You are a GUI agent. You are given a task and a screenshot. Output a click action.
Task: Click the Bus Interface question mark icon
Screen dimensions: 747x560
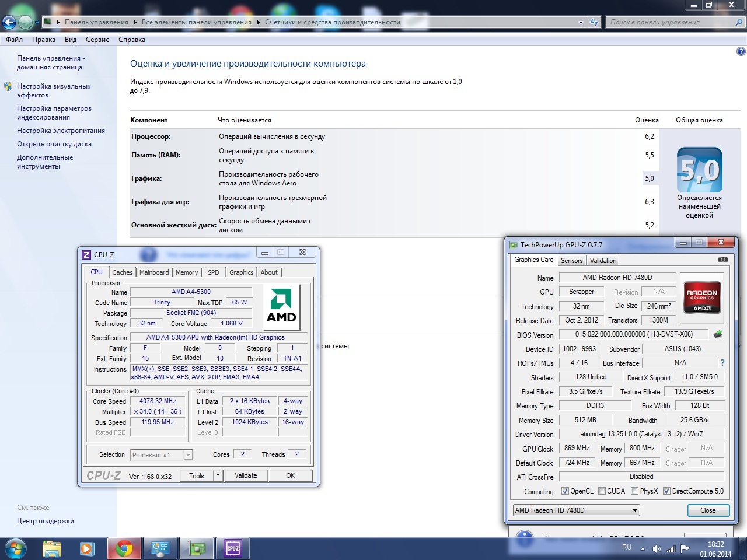[x=722, y=363]
